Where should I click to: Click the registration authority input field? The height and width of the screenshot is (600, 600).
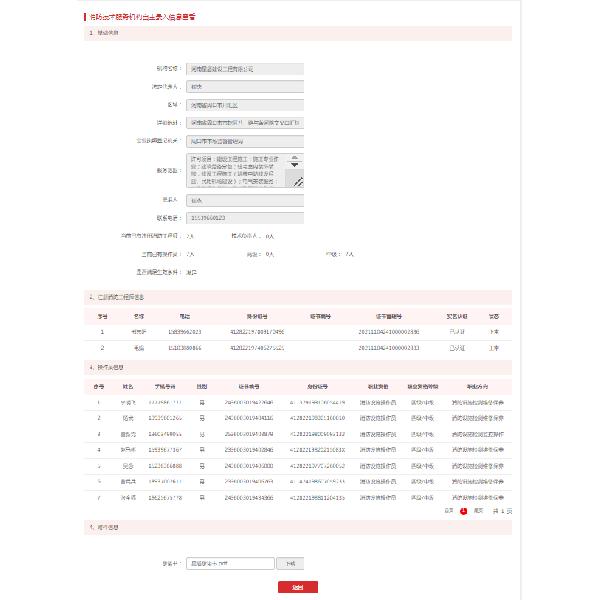245,141
